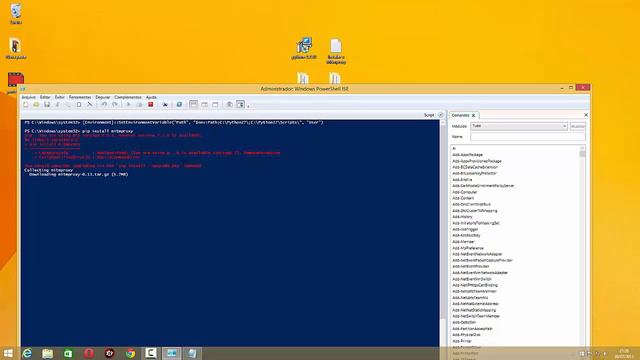Screen dimensions: 640x360
Task: Open the Ajuda menu
Action: pyautogui.click(x=151, y=97)
